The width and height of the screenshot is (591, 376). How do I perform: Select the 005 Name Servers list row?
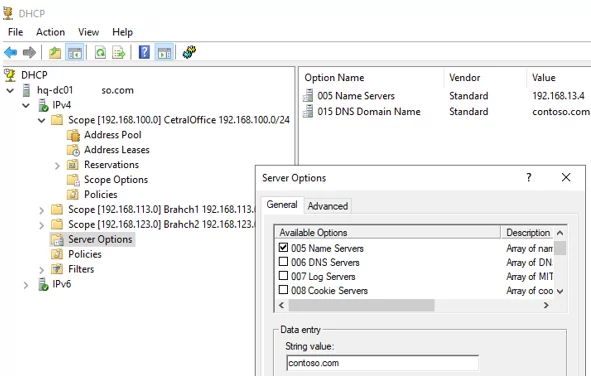coord(356,96)
